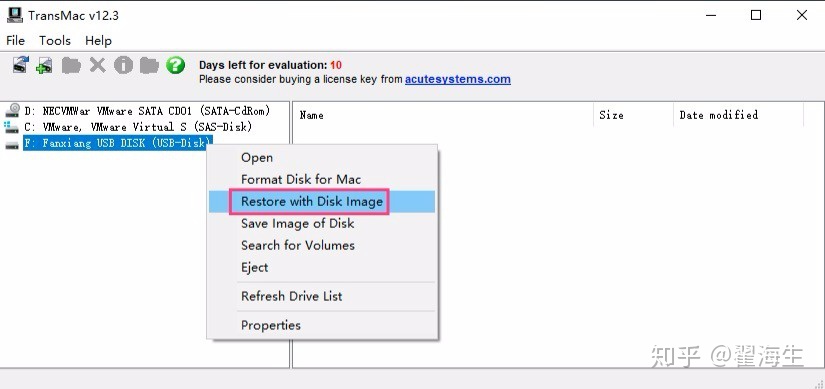Screen dimensions: 825x389
Task: Click the grey info circle toolbar icon
Action: 123,65
